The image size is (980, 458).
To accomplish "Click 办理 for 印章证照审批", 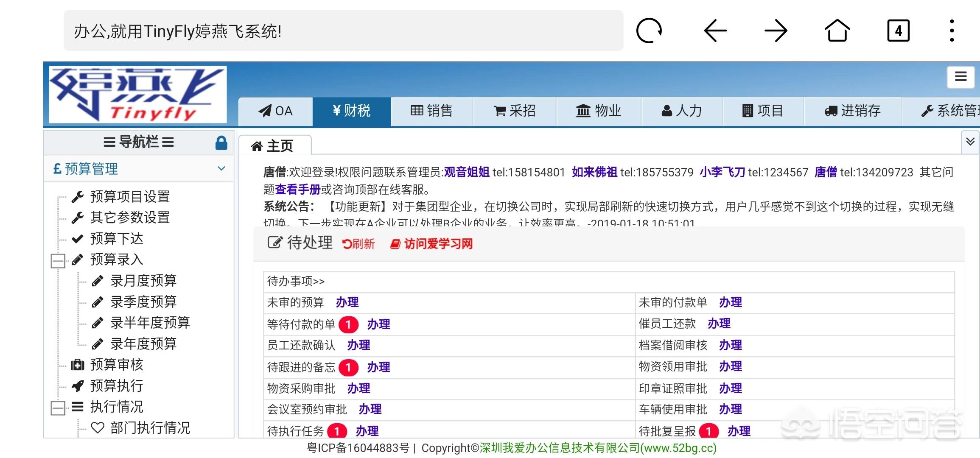I will [731, 388].
